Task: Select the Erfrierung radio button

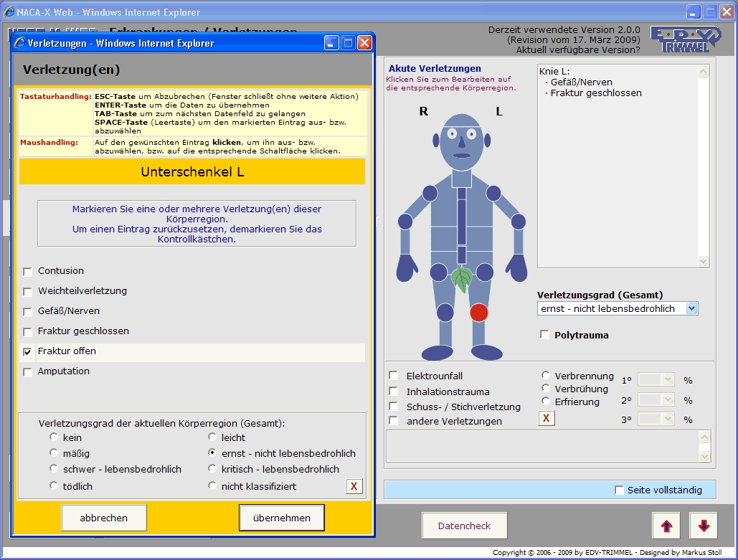Action: pos(546,401)
